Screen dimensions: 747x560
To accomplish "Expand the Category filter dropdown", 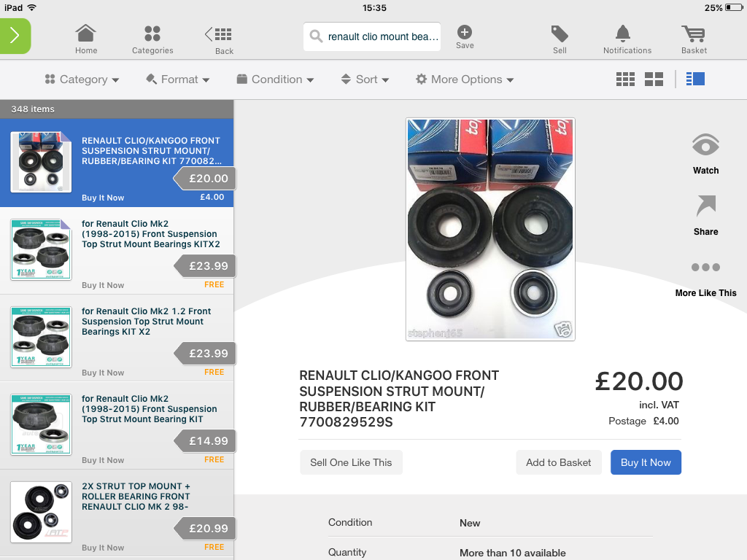I will coord(82,79).
